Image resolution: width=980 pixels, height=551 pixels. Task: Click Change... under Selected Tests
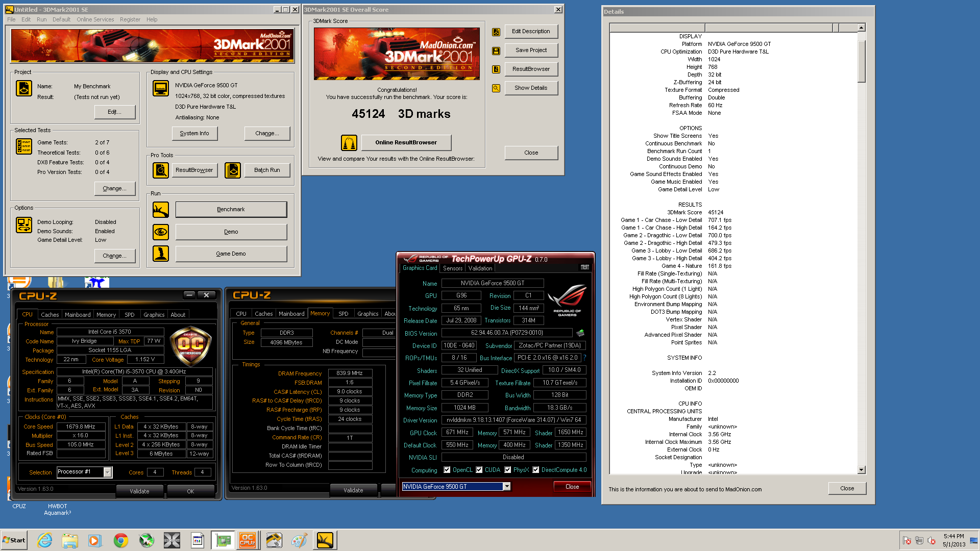pyautogui.click(x=115, y=189)
